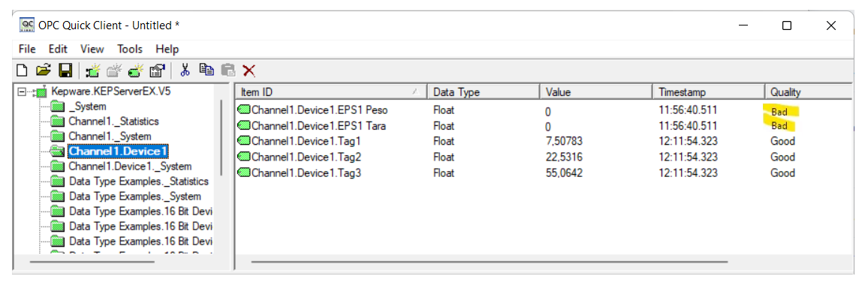The image size is (868, 285).
Task: Click the Bad quality of EPS1 Peso
Action: point(779,112)
